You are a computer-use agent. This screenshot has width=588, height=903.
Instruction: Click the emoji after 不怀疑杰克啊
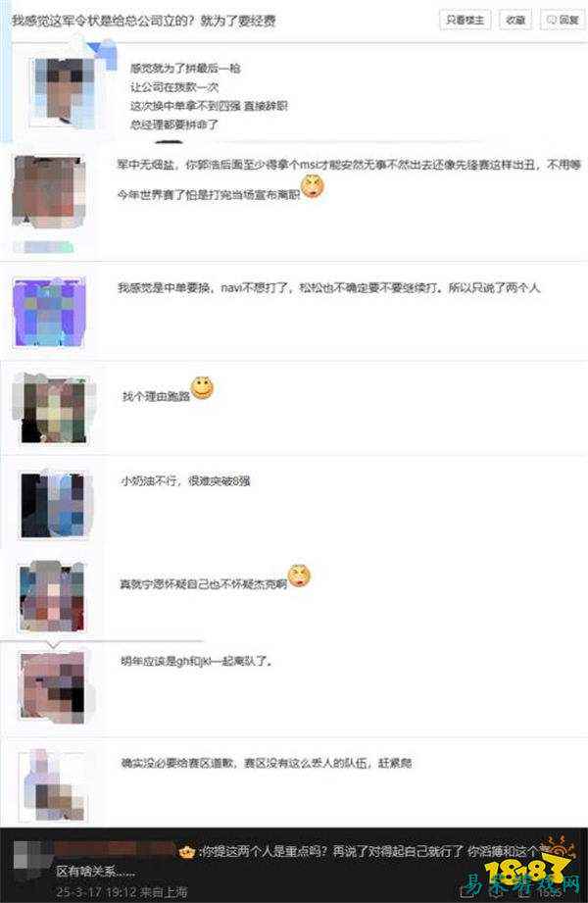tap(299, 576)
